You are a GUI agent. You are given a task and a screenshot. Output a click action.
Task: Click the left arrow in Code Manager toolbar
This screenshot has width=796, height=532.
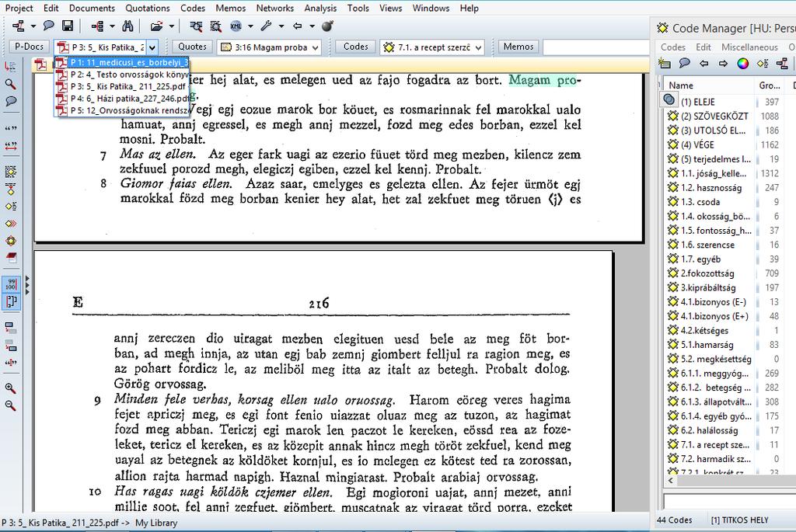[x=703, y=64]
